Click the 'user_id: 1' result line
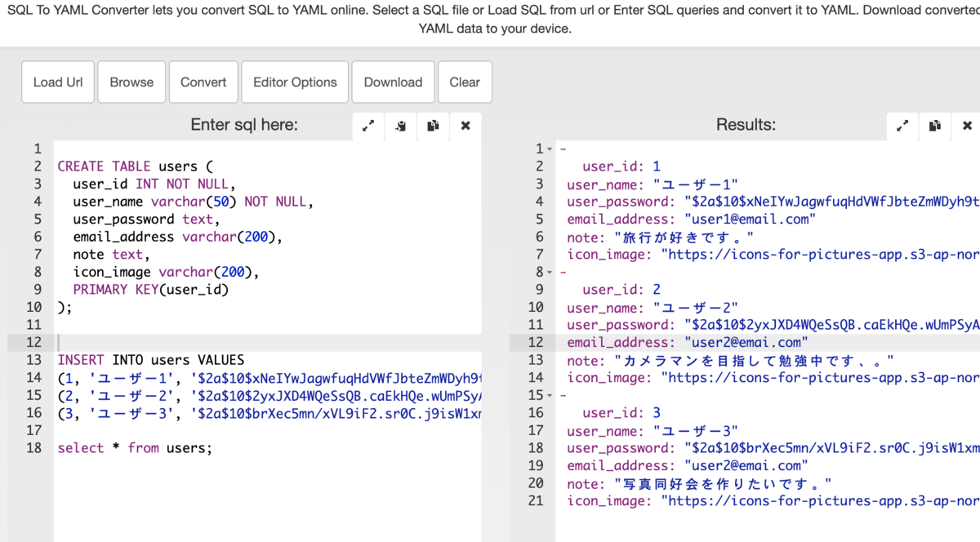This screenshot has width=980, height=542. pos(621,167)
